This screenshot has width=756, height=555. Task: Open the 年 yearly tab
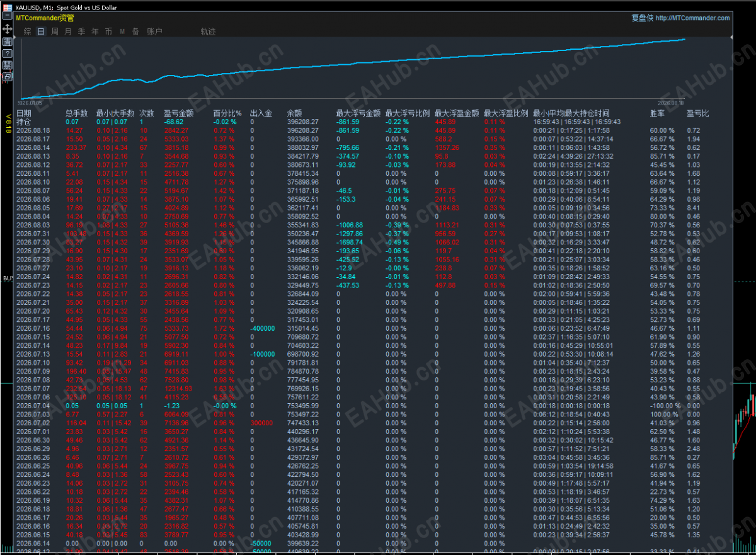95,31
